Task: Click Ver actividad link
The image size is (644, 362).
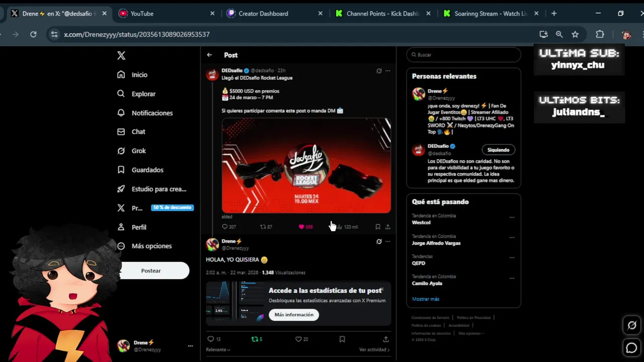Action: click(x=374, y=349)
